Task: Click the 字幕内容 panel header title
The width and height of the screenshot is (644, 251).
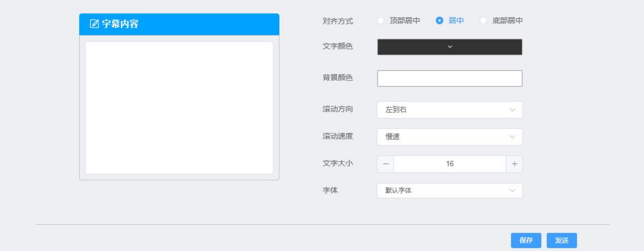Action: [120, 24]
